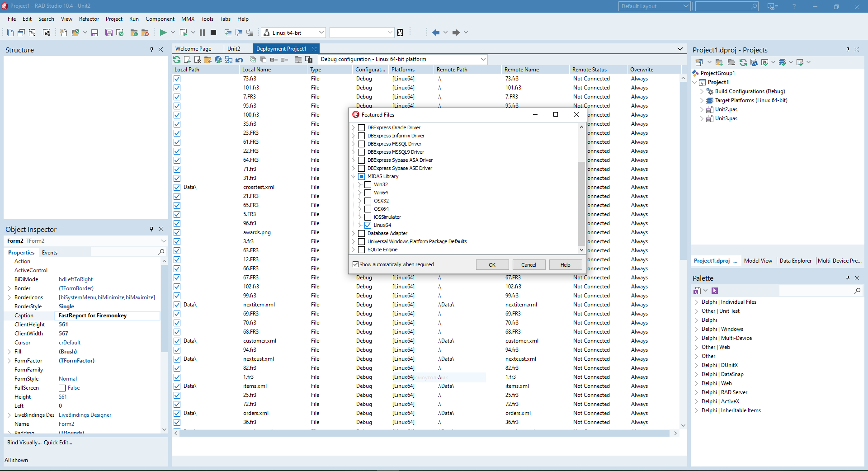868x471 pixels.
Task: Click the search icon in Object Inspector
Action: coord(161,252)
